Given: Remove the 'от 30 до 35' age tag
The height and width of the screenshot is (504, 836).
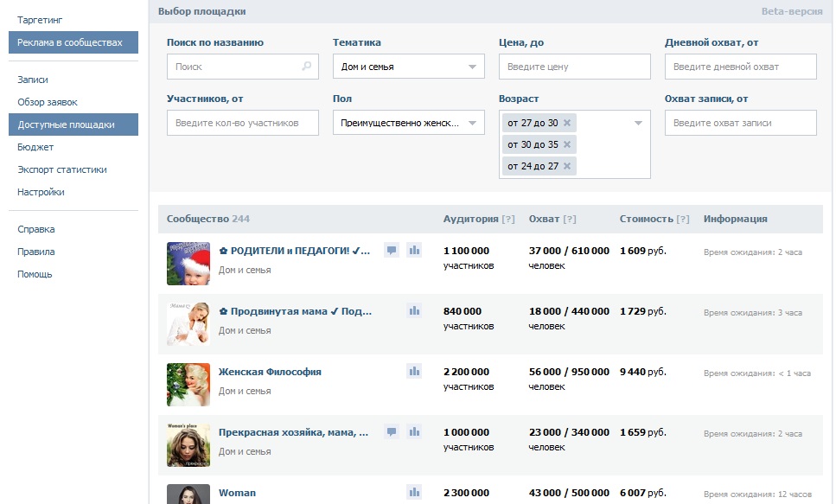Looking at the screenshot, I should point(567,144).
